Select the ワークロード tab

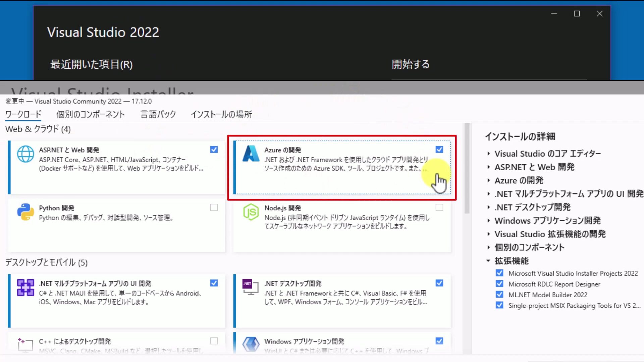coord(23,114)
